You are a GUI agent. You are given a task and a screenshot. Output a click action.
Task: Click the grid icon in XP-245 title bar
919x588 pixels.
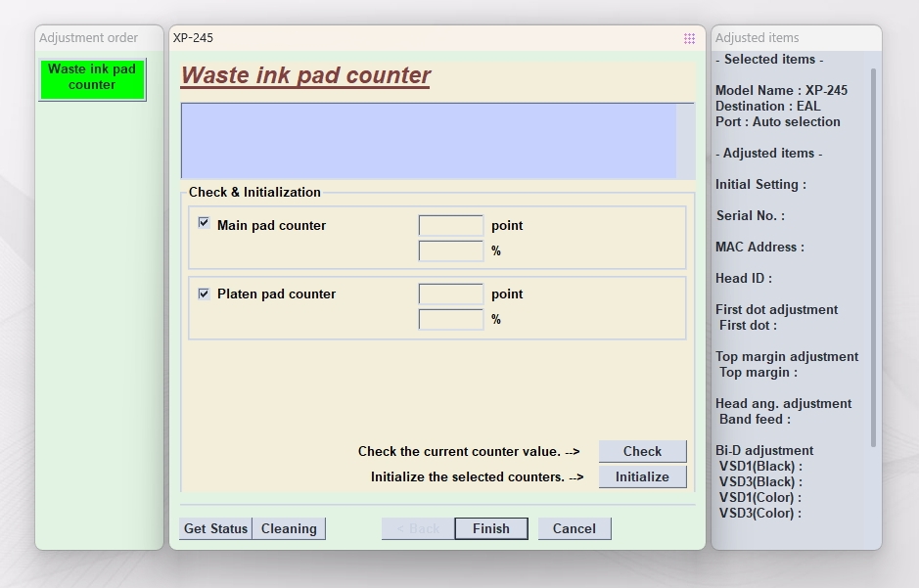[689, 38]
